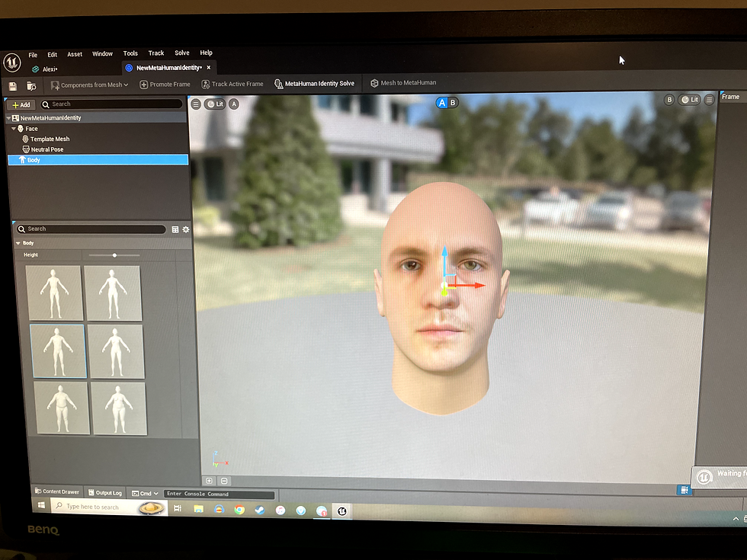
Task: Select the heavy female body thumbnail
Action: pos(120,408)
